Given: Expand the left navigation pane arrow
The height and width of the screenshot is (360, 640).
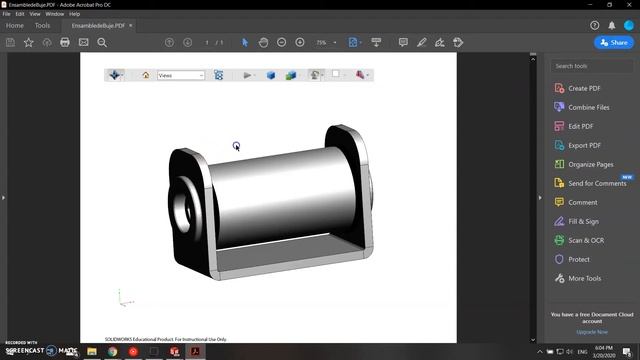Looking at the screenshot, I should (x=3, y=198).
